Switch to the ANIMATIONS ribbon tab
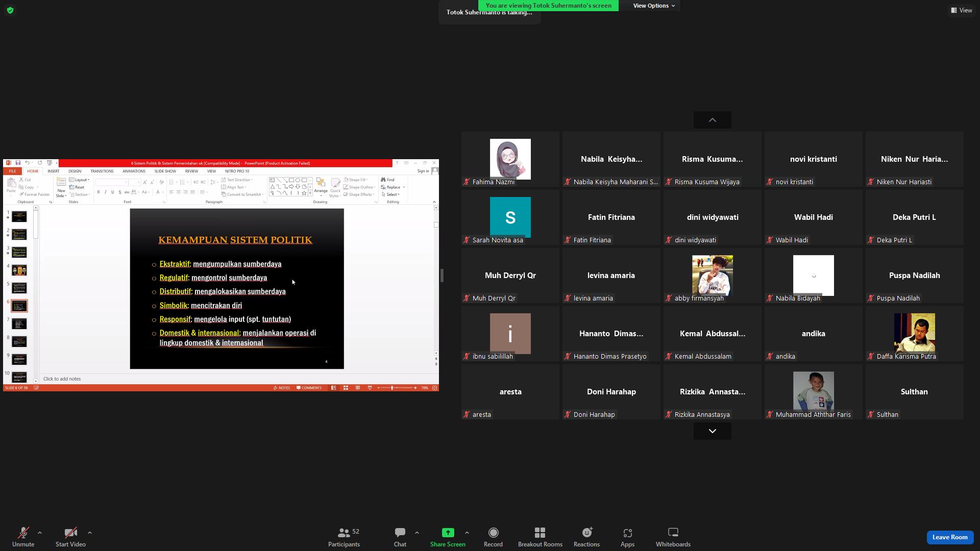980x551 pixels. pyautogui.click(x=134, y=171)
